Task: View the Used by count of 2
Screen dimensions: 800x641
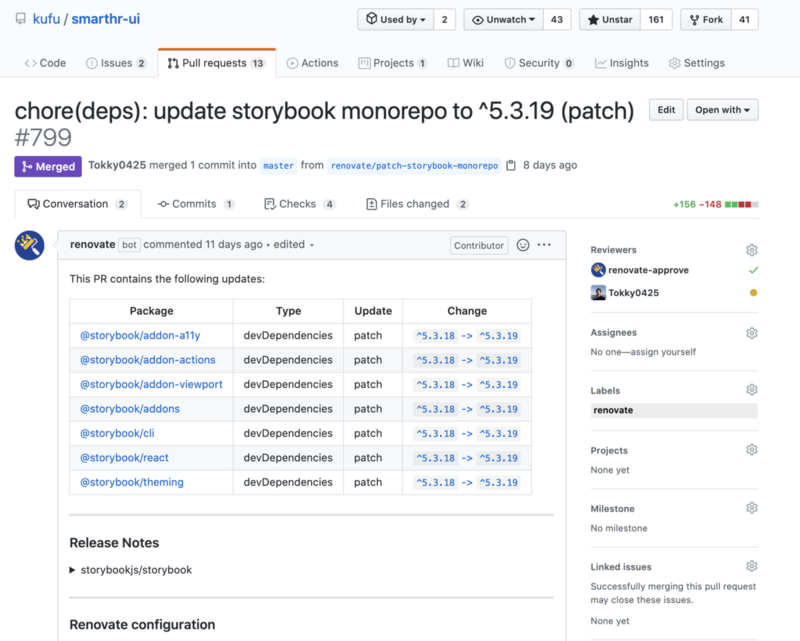Action: 444,19
